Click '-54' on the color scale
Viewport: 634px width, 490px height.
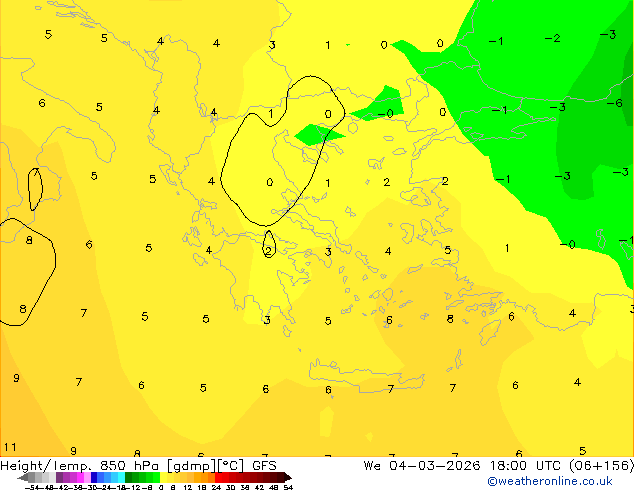32,487
